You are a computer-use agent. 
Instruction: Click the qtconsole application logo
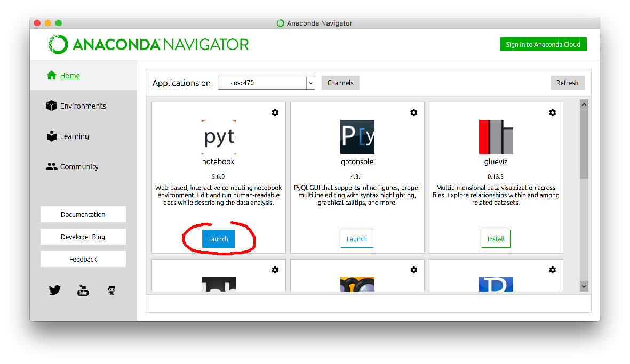357,137
